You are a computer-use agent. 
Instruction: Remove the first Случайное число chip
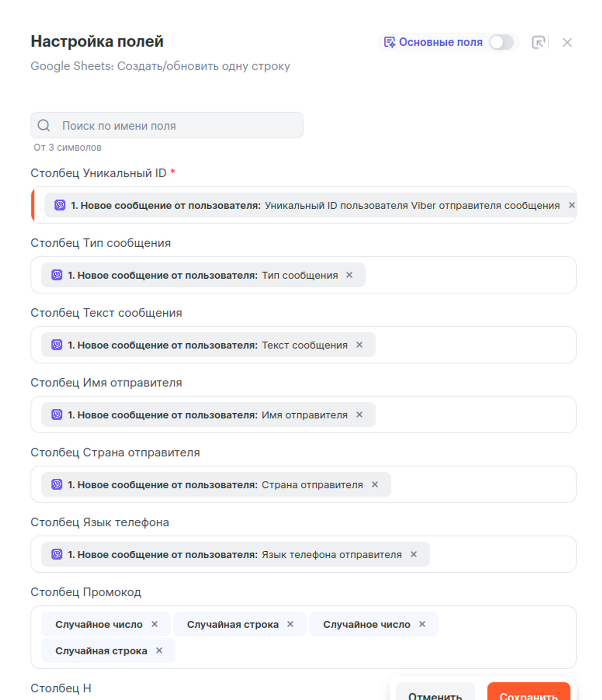pos(154,624)
